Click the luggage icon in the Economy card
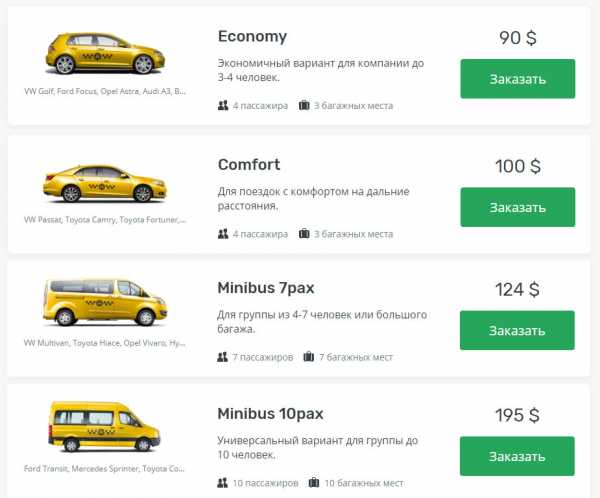Screen dimensions: 600x498 coord(304,105)
